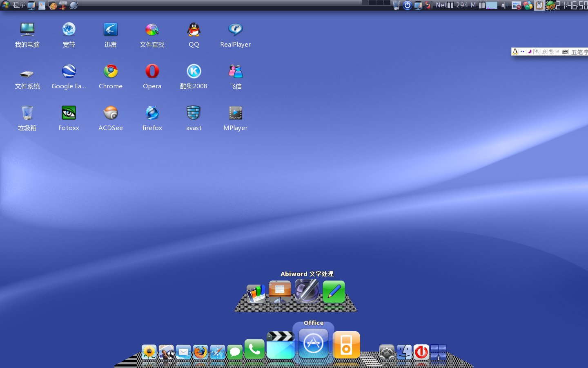Screen dimensions: 588x368
Task: Click blue power button in top panel
Action: pos(408,5)
